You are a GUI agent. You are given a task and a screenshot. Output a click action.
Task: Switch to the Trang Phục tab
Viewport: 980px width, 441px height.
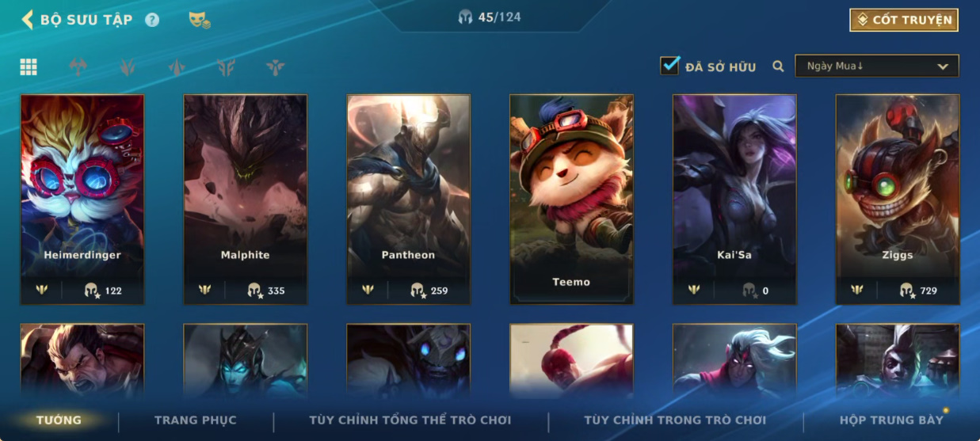[196, 420]
